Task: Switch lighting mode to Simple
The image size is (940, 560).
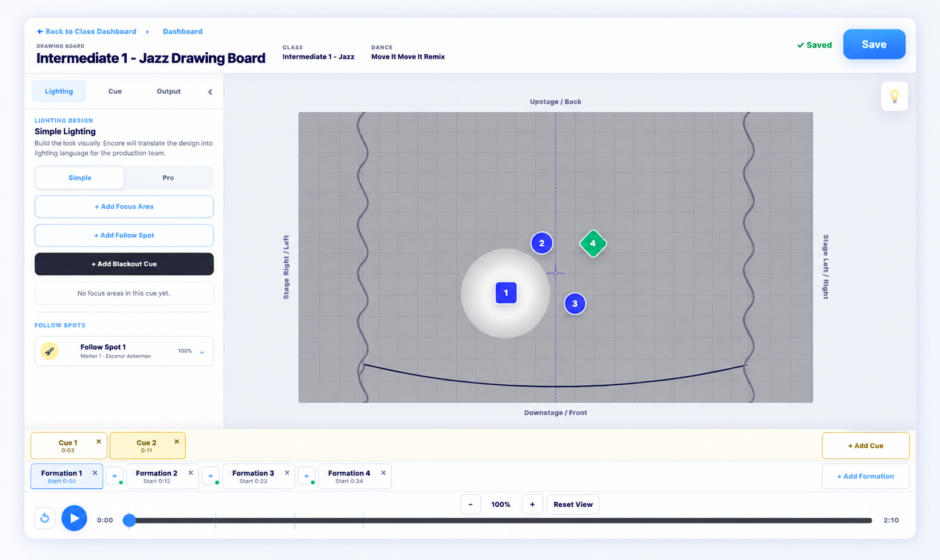Action: pos(80,178)
